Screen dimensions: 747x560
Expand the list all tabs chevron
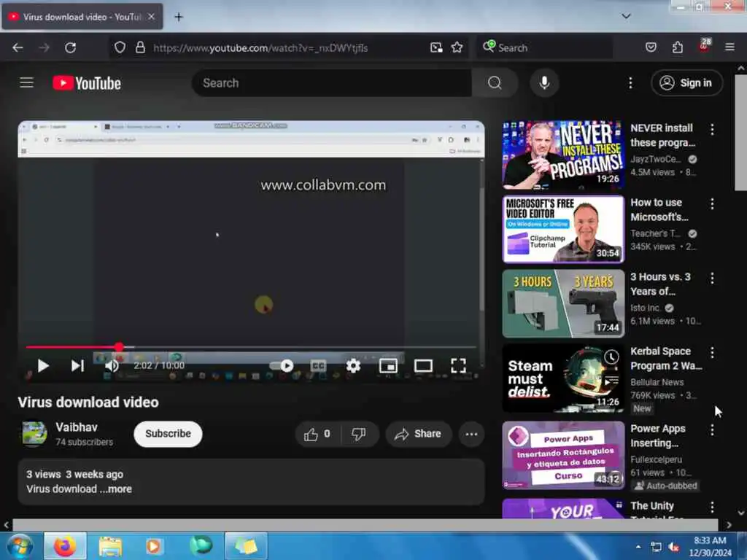[x=626, y=16]
